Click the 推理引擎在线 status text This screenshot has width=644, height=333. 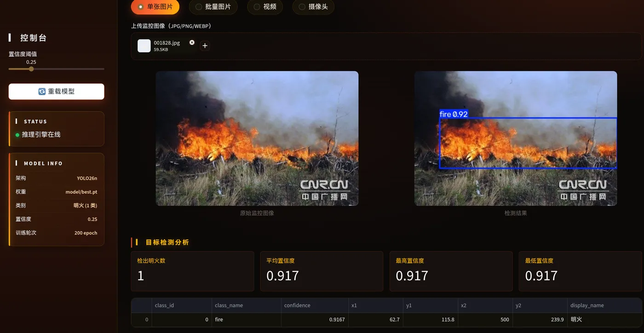tap(41, 135)
